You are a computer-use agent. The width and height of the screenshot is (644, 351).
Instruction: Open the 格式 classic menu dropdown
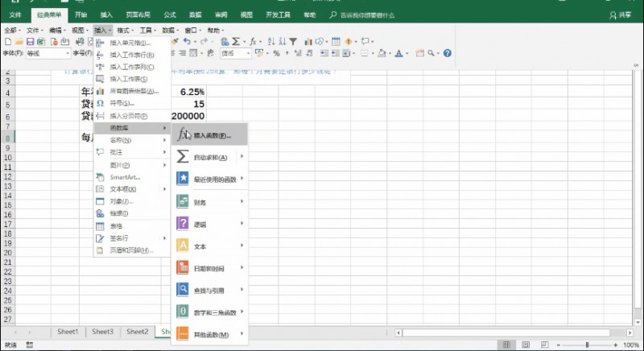pyautogui.click(x=125, y=31)
